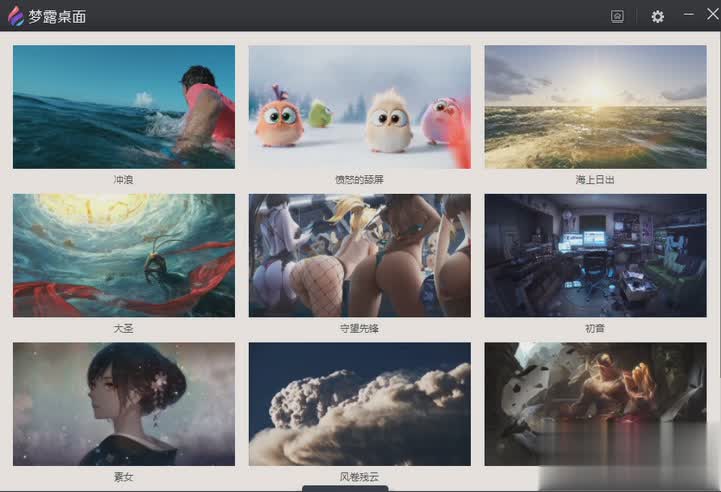The image size is (721, 492).
Task: Click the 冲浪 caption label
Action: 124,180
